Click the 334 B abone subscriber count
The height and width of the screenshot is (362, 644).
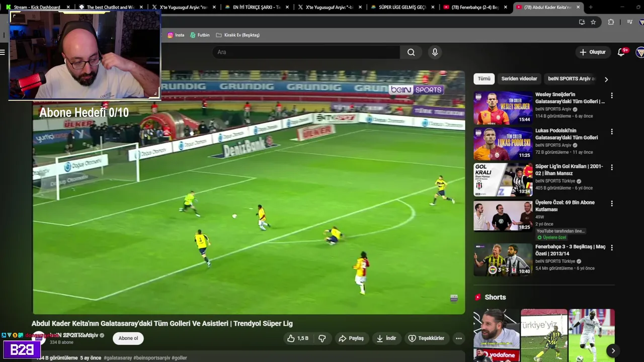61,343
